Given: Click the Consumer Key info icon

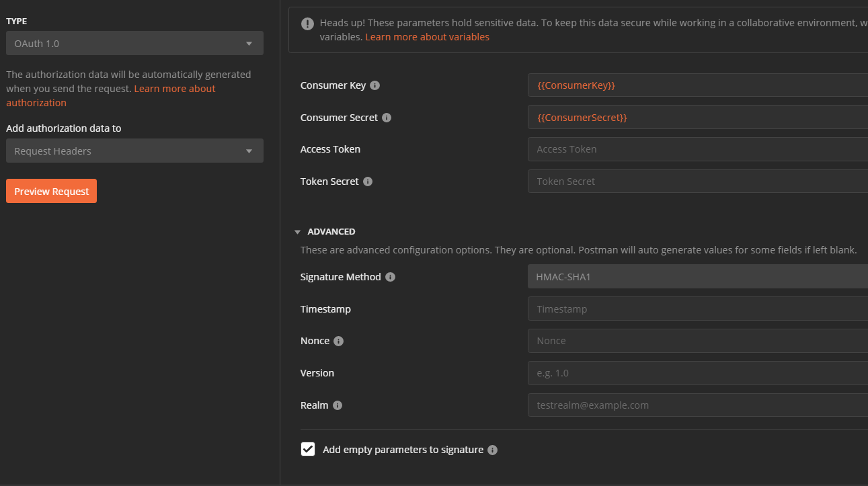Looking at the screenshot, I should coord(375,85).
